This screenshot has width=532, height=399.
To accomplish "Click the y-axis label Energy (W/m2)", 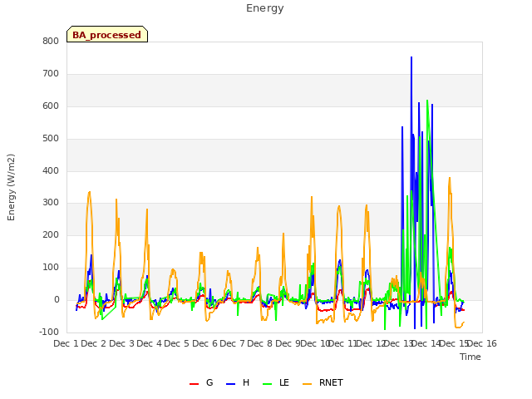I will (x=11, y=187).
